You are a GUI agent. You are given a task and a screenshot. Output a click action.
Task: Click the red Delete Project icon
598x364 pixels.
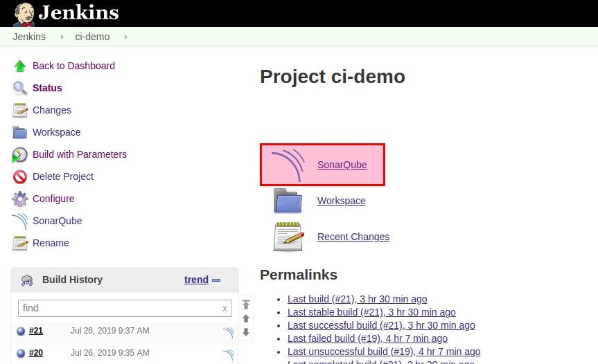click(x=20, y=176)
